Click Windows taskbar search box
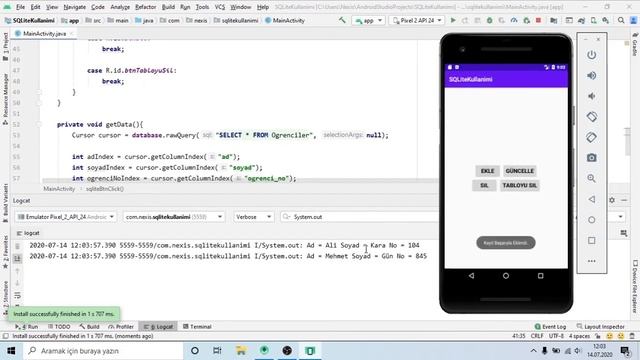This screenshot has height=360, width=640. click(102, 351)
